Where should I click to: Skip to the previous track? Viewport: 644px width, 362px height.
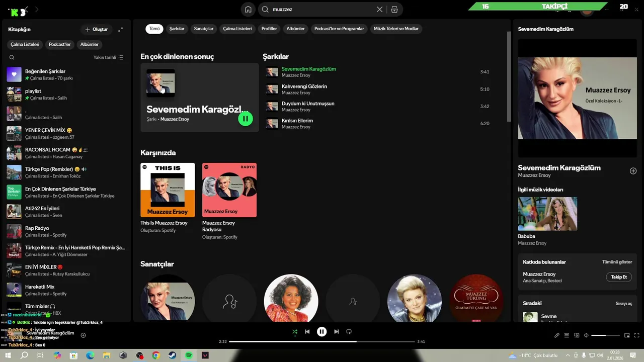pyautogui.click(x=307, y=331)
